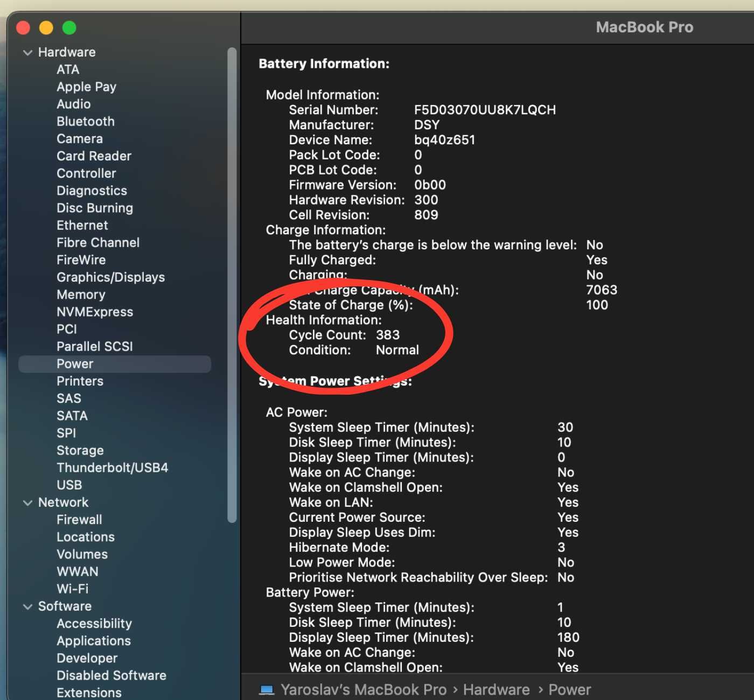Click the serial number F5D03070UU8K7LQCH
The width and height of the screenshot is (754, 700).
point(485,110)
